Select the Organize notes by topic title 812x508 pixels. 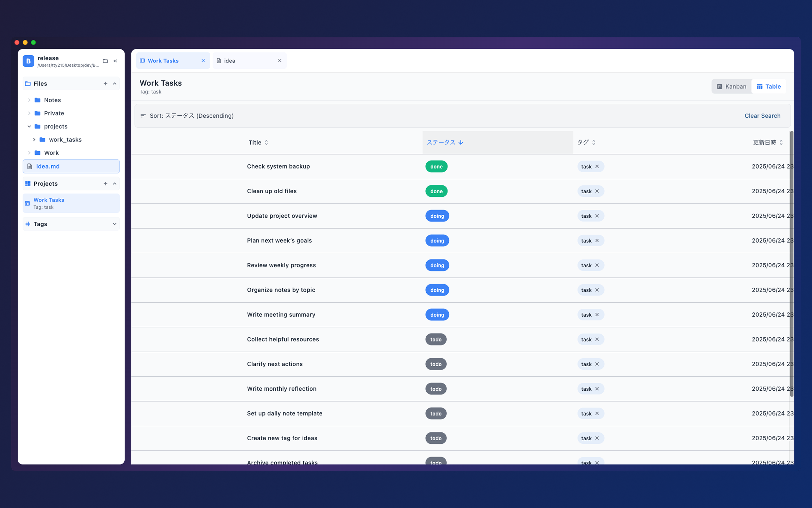(x=281, y=290)
